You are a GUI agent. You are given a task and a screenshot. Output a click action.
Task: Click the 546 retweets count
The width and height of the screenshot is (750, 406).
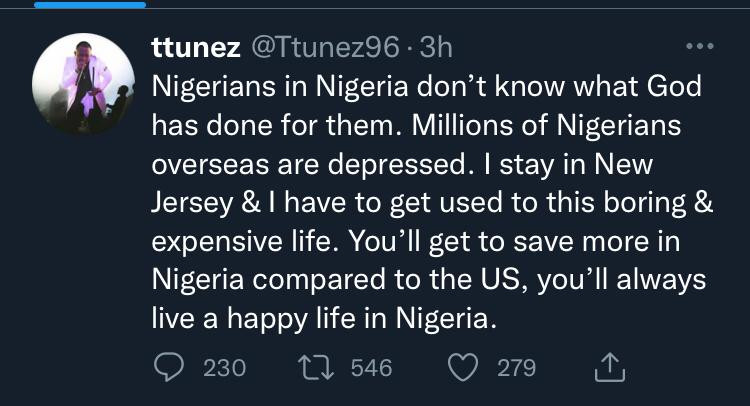point(372,368)
